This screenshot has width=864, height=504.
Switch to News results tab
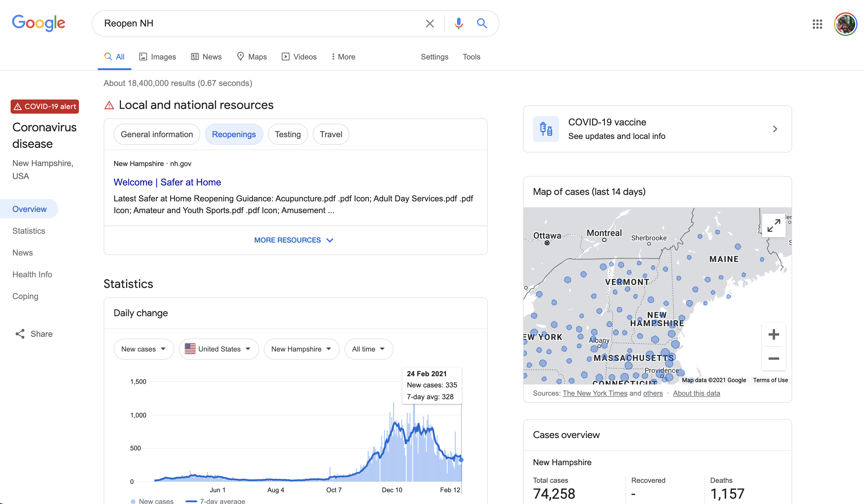click(206, 57)
